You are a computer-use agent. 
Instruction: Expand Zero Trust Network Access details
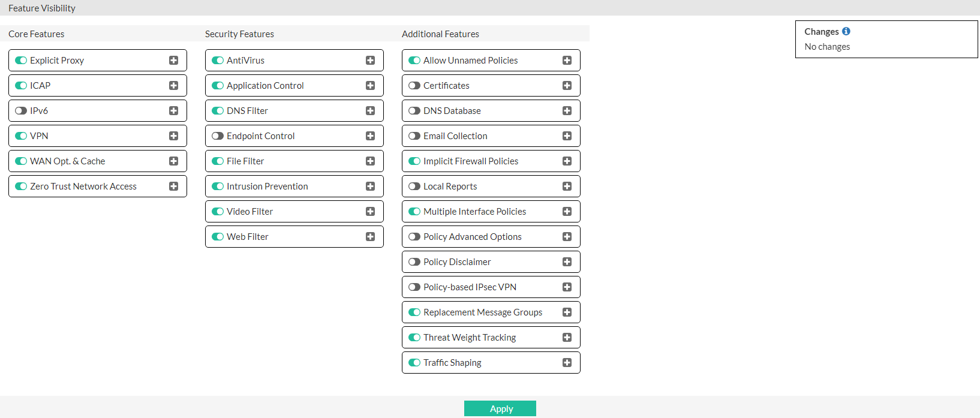pos(173,186)
